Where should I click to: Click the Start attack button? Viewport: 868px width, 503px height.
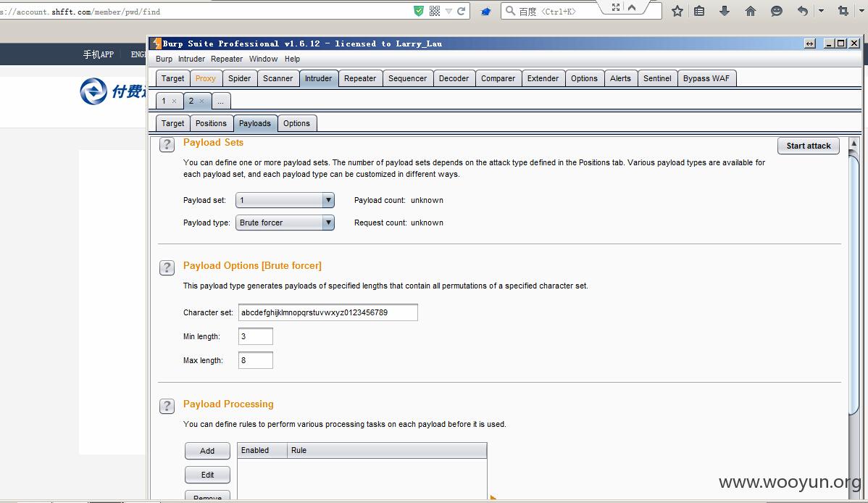[x=808, y=146]
